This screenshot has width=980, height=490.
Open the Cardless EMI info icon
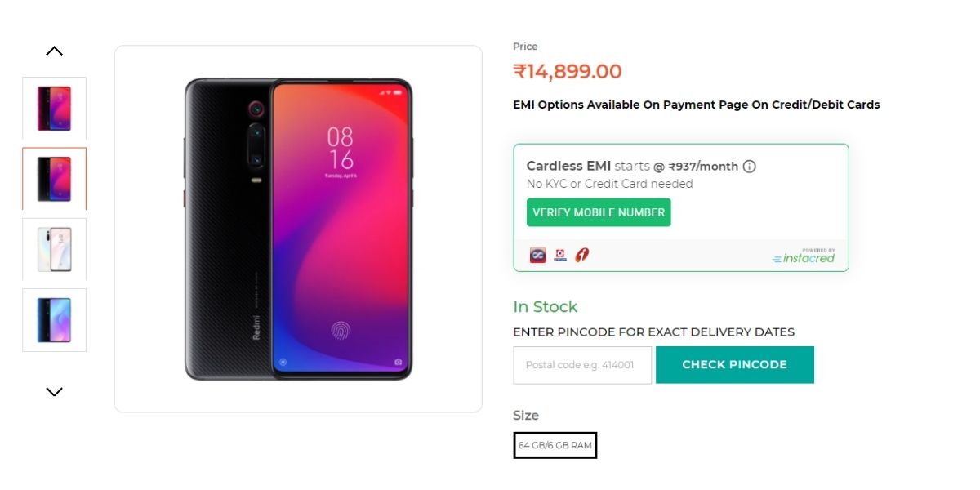pos(751,166)
